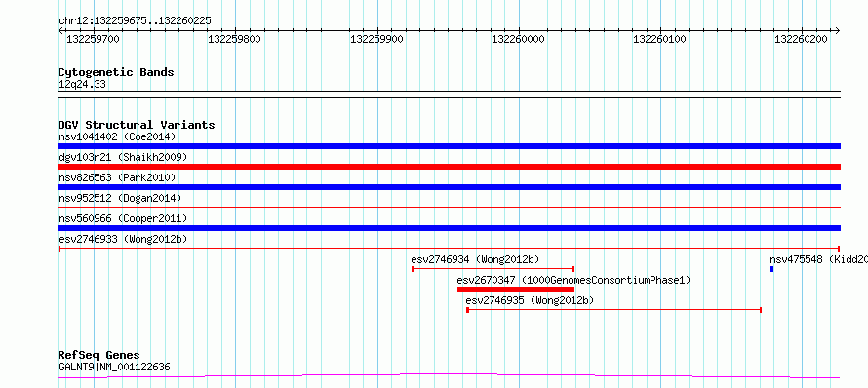Open the nsv560966 (Cooper2011) blue bar
This screenshot has width=868, height=388.
coord(449,228)
